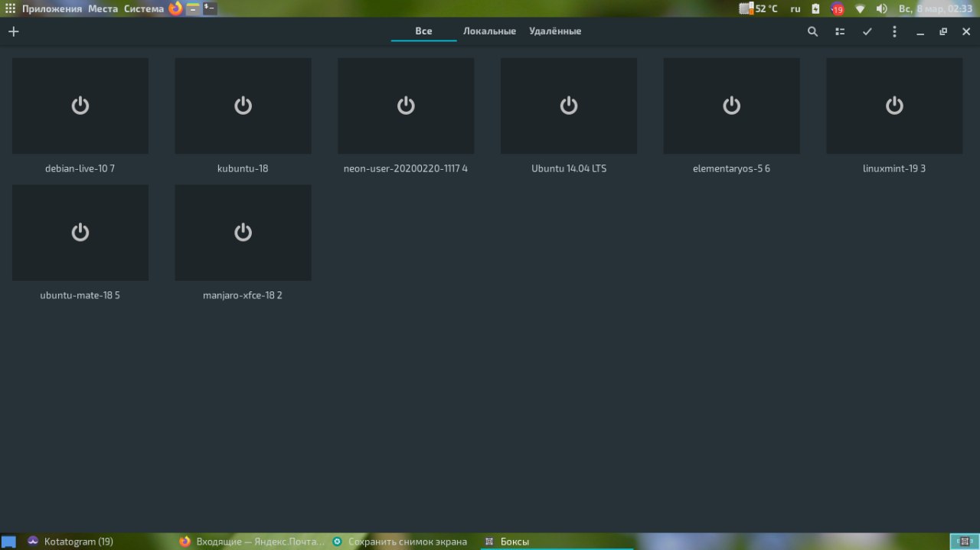Viewport: 980px width, 550px height.
Task: Click the workspace switcher in bottom panel
Action: point(964,542)
